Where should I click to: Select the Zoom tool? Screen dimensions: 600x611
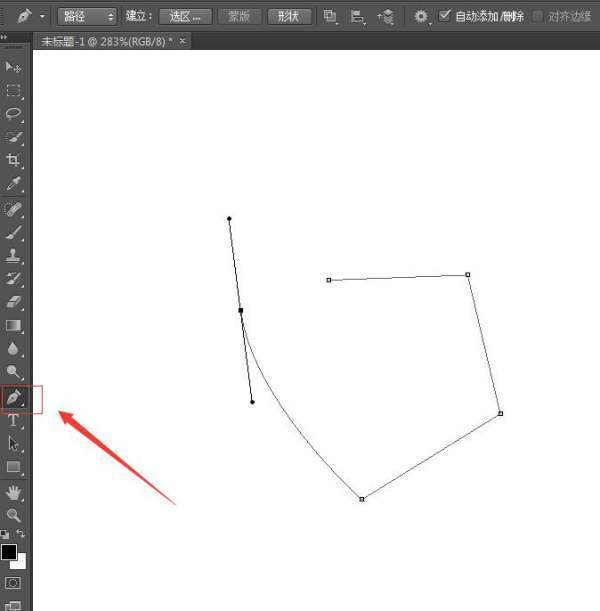point(13,515)
